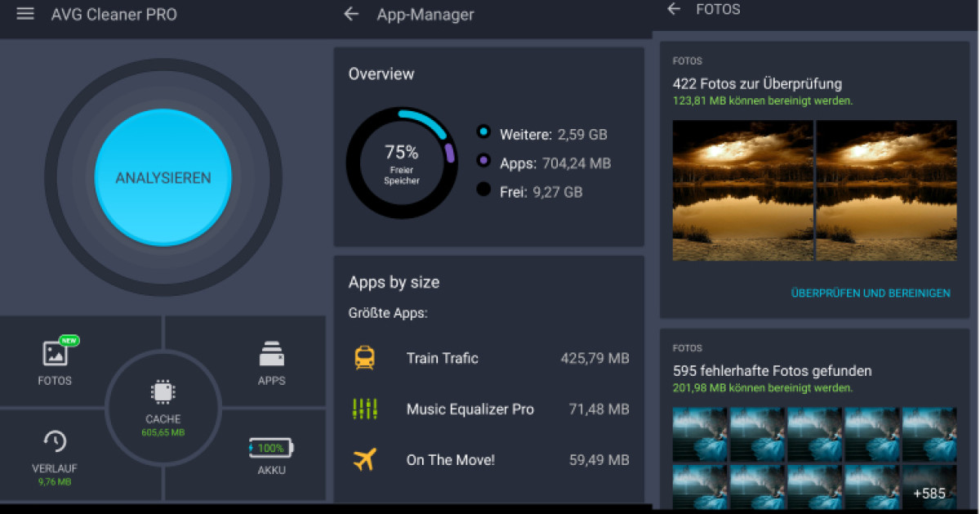Click the "422 Fotos zur Überprüfung" heading
The height and width of the screenshot is (514, 980).
click(x=757, y=84)
